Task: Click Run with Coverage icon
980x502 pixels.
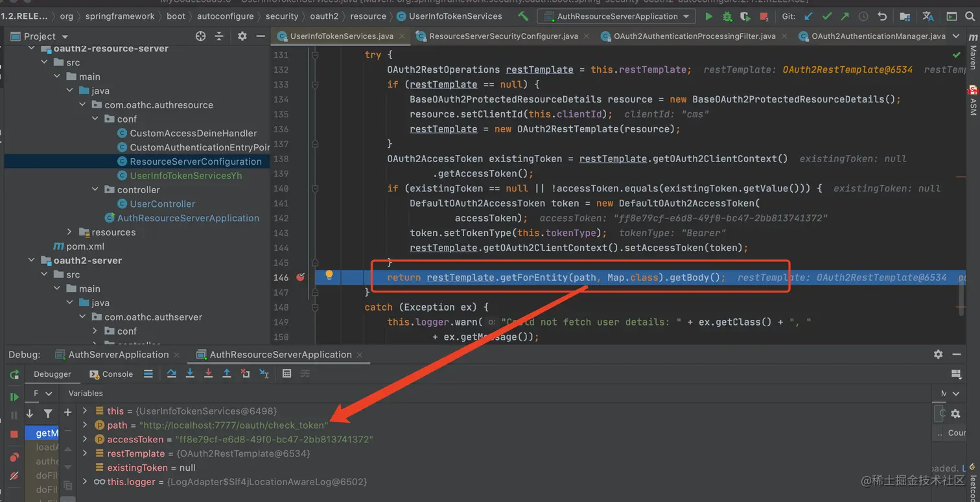Action: [745, 16]
